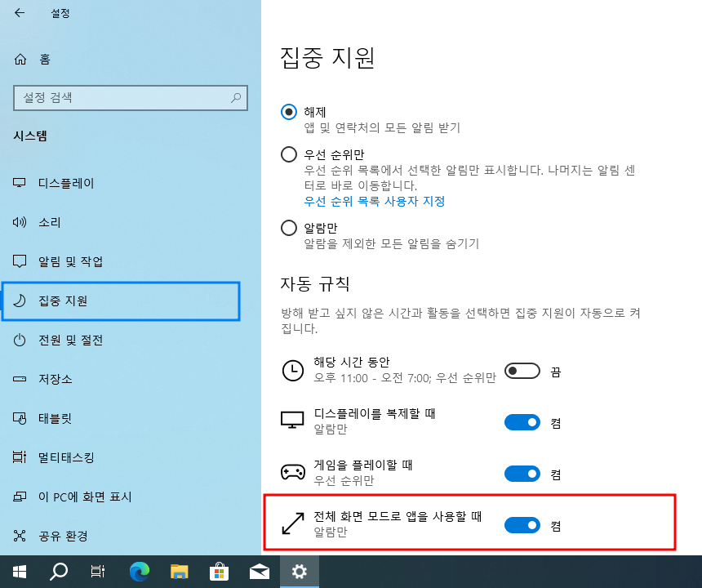
Task: Click 우선 순위 목록 사용자 지정 link
Action: [x=375, y=201]
